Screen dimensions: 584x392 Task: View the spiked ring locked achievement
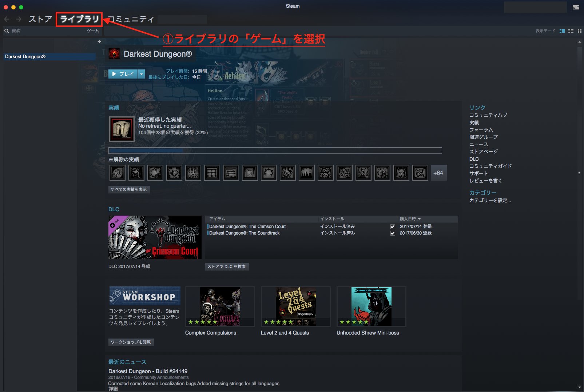(x=269, y=173)
